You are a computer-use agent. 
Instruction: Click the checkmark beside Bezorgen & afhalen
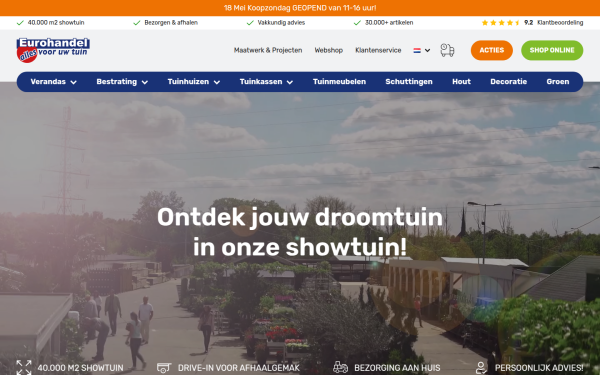pos(137,23)
